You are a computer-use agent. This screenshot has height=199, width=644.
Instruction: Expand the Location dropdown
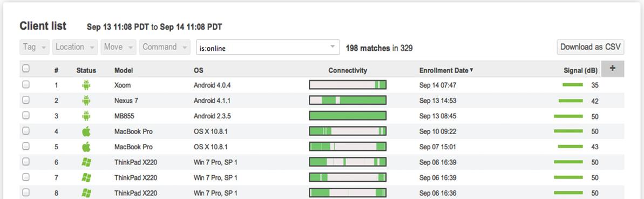pyautogui.click(x=74, y=47)
